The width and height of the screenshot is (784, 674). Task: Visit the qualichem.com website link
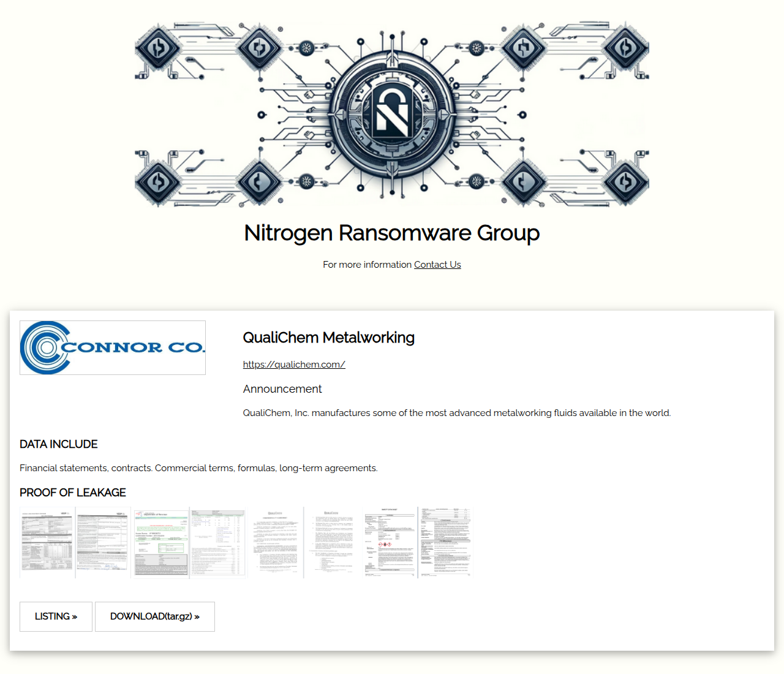[294, 365]
